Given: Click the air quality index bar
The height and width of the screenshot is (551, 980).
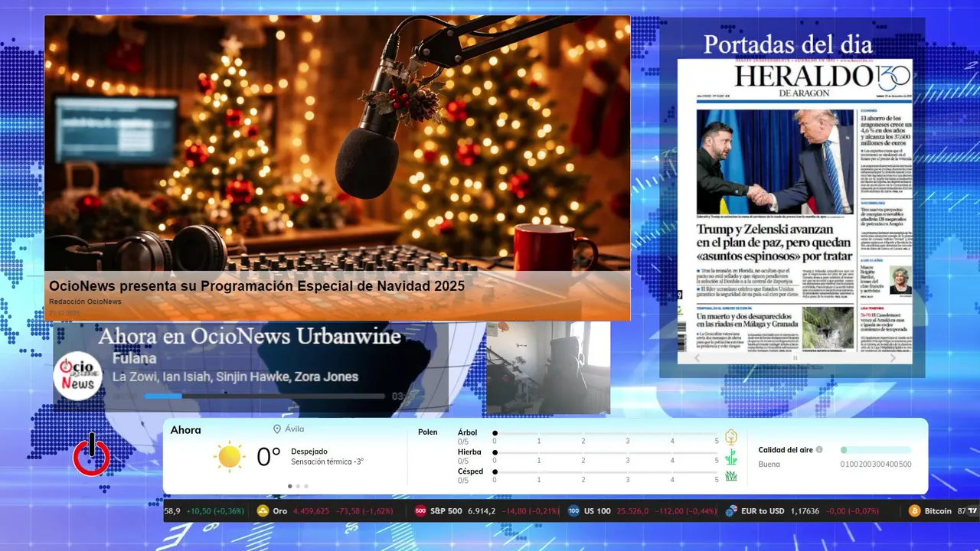Looking at the screenshot, I should (876, 450).
